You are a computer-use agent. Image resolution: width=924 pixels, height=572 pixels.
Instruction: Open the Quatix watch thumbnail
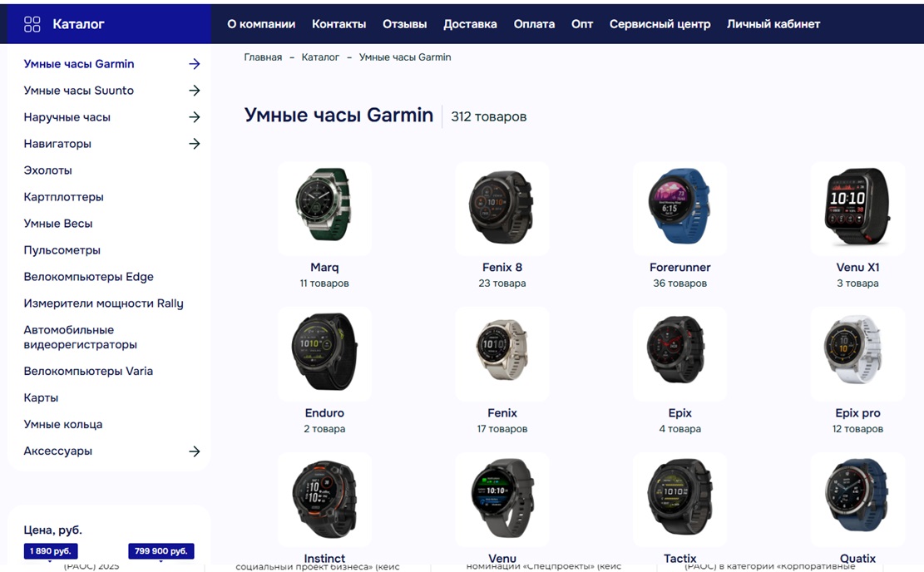pos(857,500)
